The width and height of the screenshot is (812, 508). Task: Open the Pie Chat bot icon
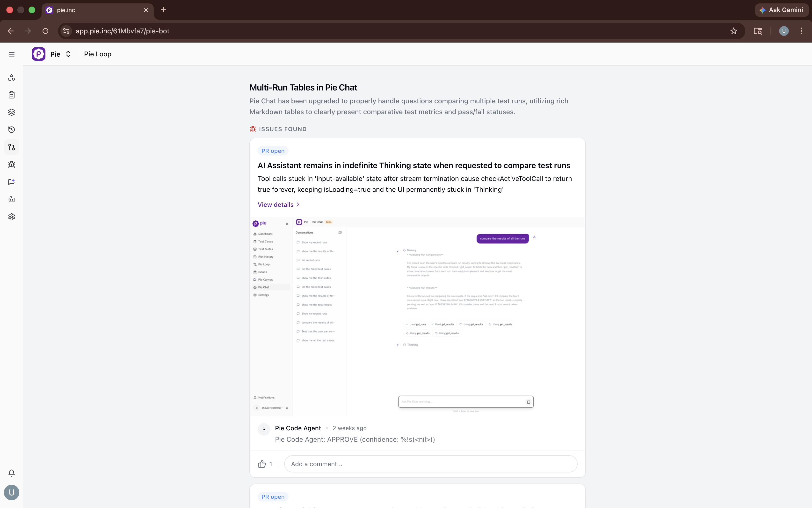(11, 200)
